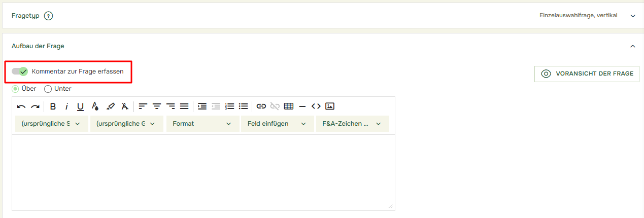Click the undo arrow in editor toolbar
This screenshot has height=218, width=644.
click(21, 106)
